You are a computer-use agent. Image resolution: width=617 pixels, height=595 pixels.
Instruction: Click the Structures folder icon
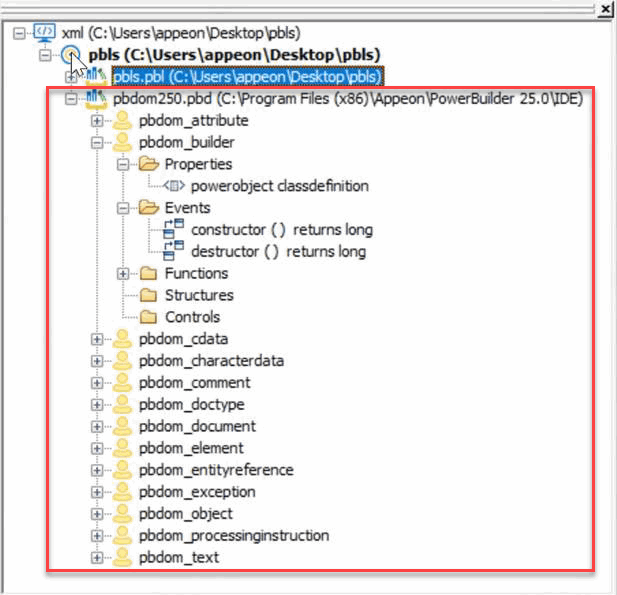point(149,296)
